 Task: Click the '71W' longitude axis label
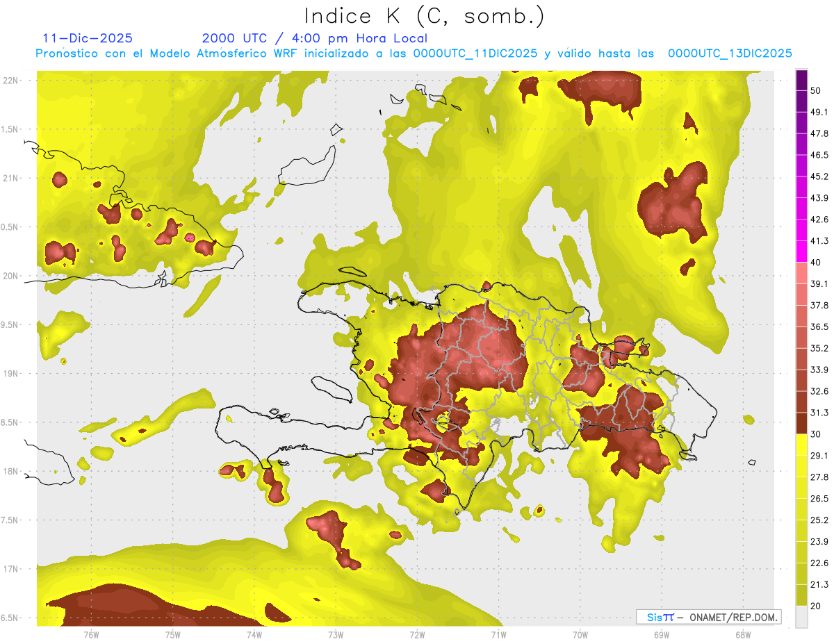coord(498,634)
